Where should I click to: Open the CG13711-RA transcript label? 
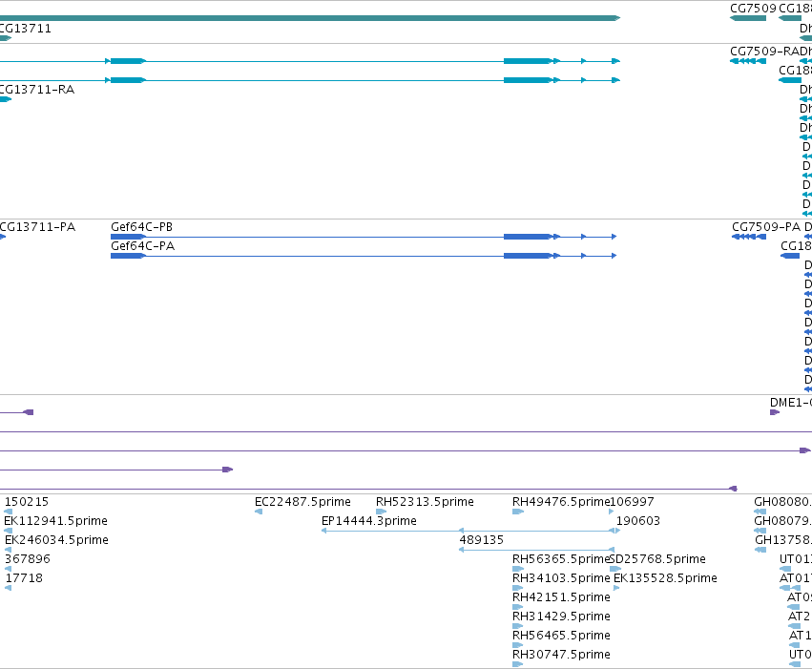coord(37,90)
